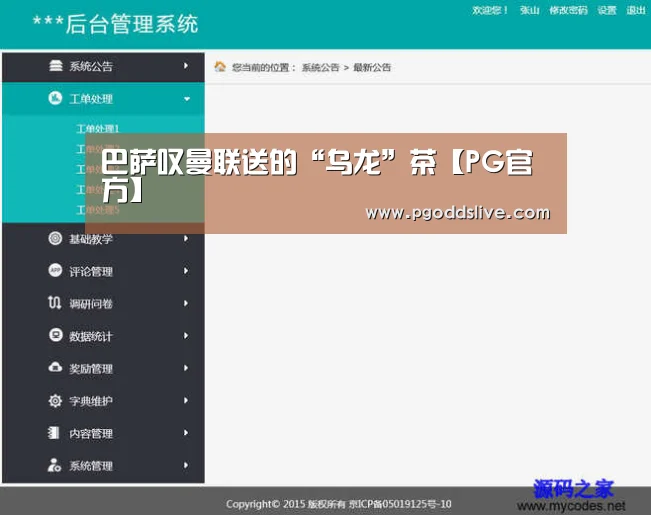
Task: Click the user-gear icon beside 系统管理
Action: coord(54,465)
